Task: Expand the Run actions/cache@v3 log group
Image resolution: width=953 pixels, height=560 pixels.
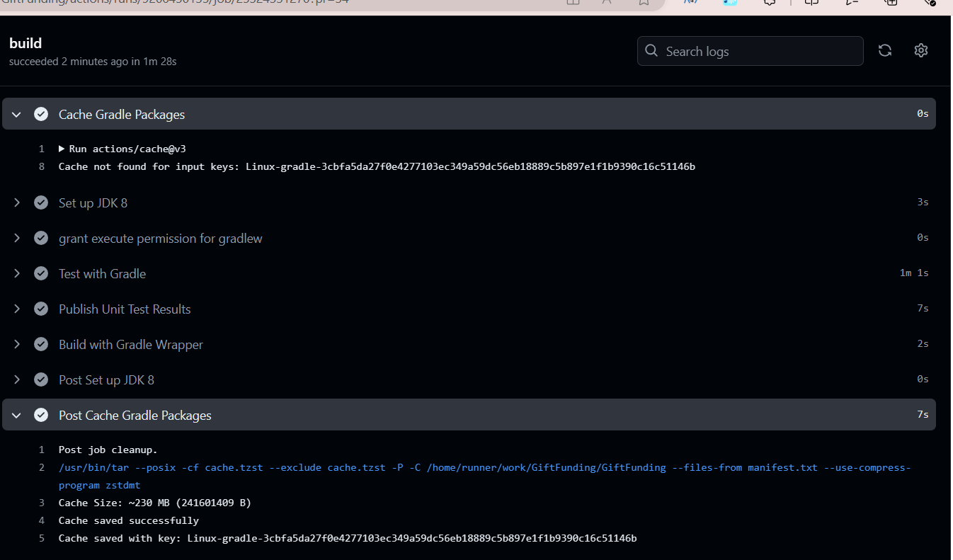Action: pos(62,149)
